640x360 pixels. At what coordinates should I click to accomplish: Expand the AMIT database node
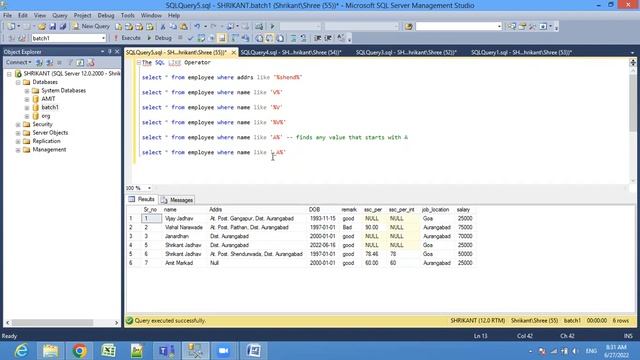coord(27,99)
